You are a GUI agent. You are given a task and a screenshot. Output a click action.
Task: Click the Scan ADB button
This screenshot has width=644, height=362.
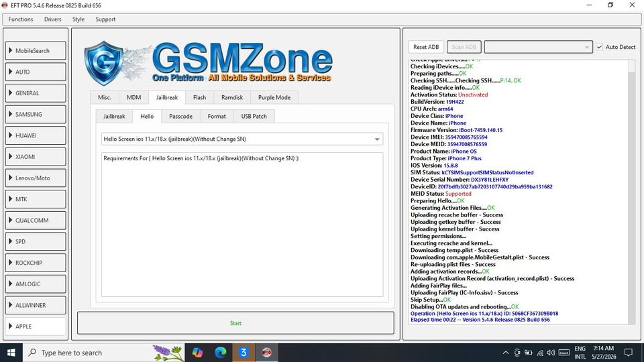tap(464, 47)
